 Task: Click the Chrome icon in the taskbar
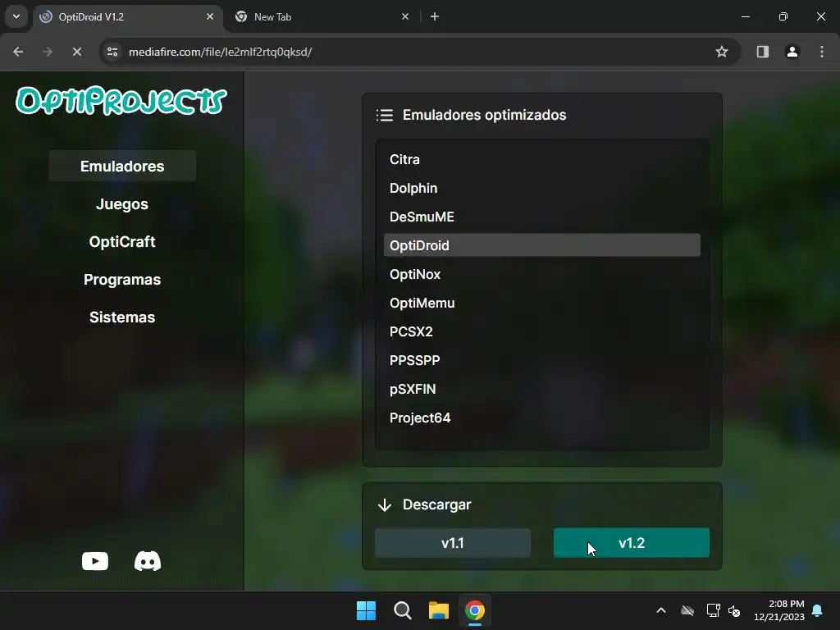(475, 610)
